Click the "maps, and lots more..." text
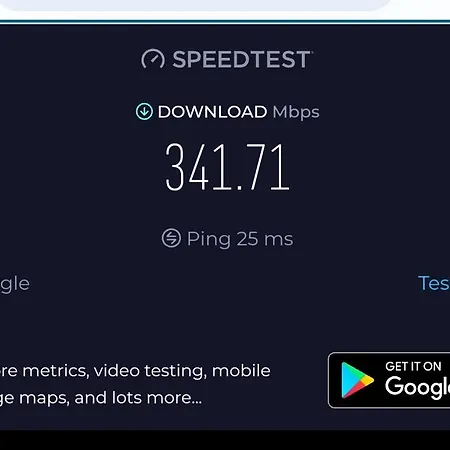The width and height of the screenshot is (450, 450). click(x=110, y=398)
